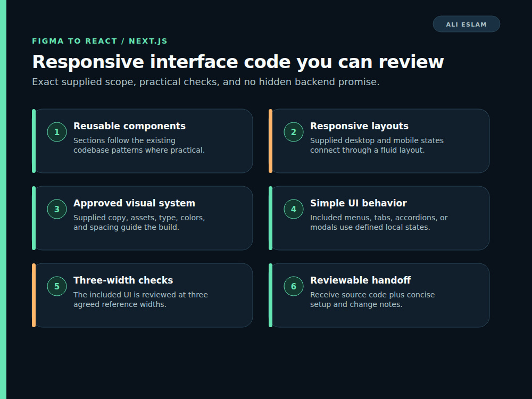Click number 1 circle badge
Viewport: 532px width, 399px height.
tap(57, 132)
